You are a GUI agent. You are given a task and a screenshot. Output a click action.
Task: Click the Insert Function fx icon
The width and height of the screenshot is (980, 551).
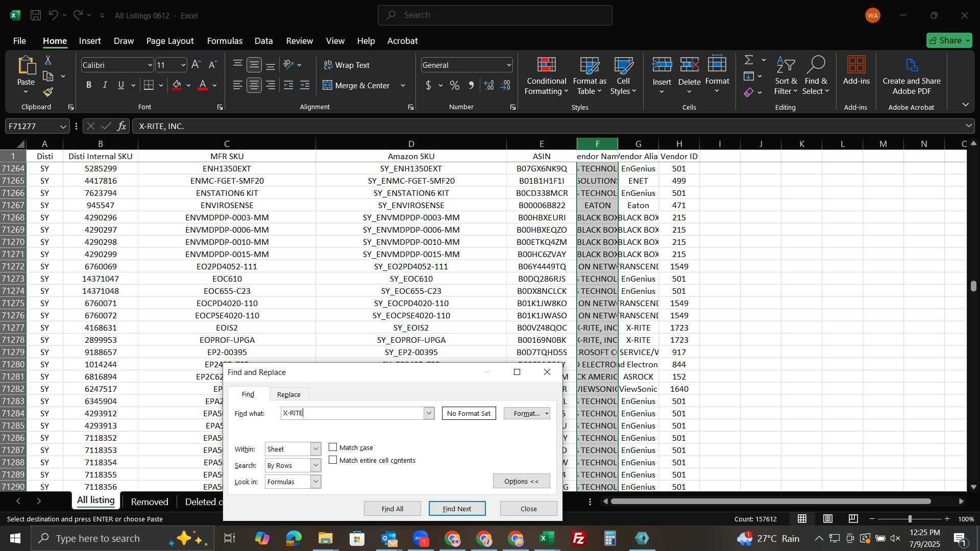(x=121, y=126)
